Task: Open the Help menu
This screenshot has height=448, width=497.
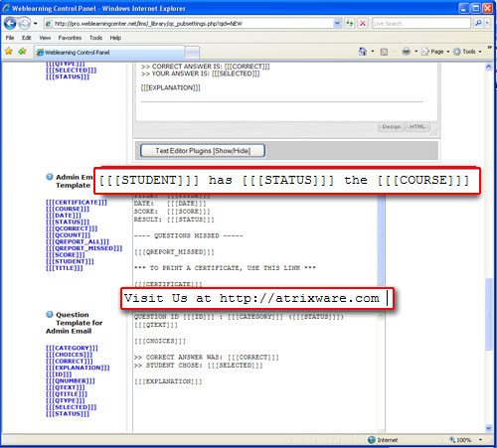Action: pos(115,38)
